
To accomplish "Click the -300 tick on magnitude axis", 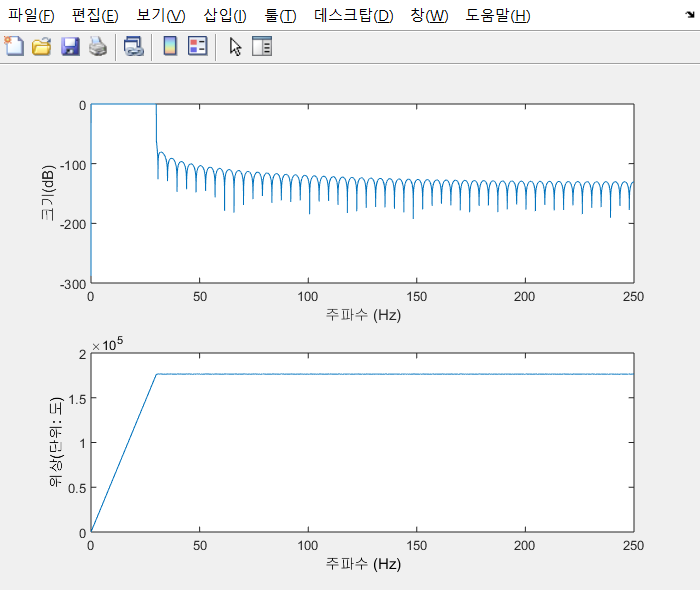I will point(73,284).
